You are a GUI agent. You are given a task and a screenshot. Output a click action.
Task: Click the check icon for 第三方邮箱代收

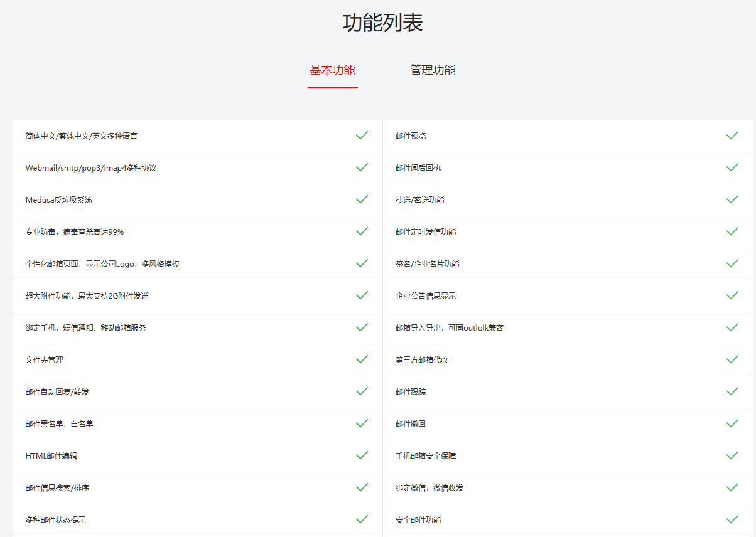(732, 359)
